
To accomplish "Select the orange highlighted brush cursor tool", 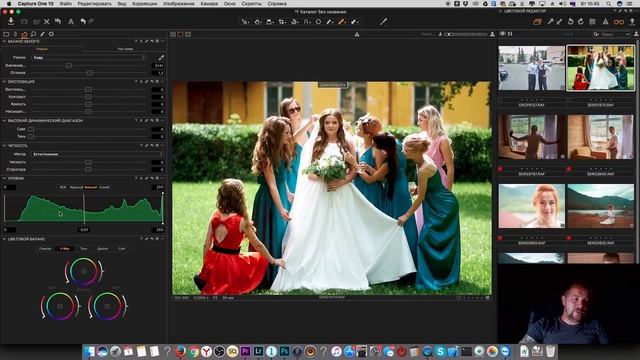I will (x=342, y=22).
